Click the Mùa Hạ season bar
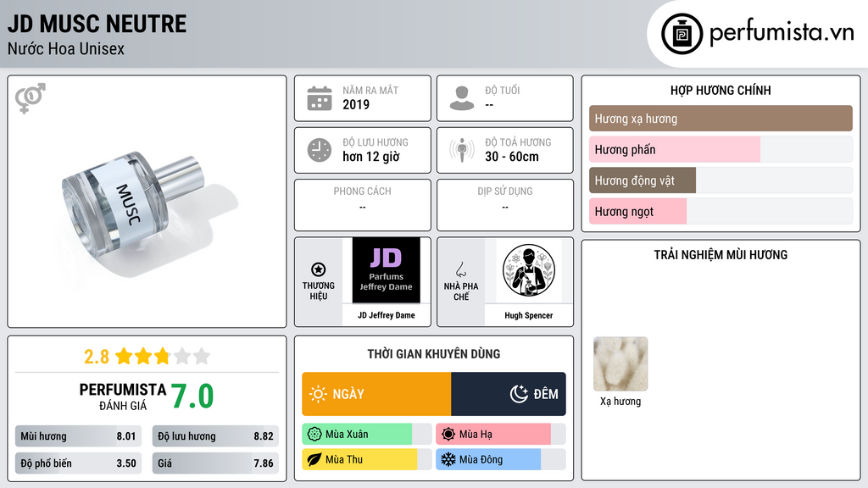 pos(501,435)
